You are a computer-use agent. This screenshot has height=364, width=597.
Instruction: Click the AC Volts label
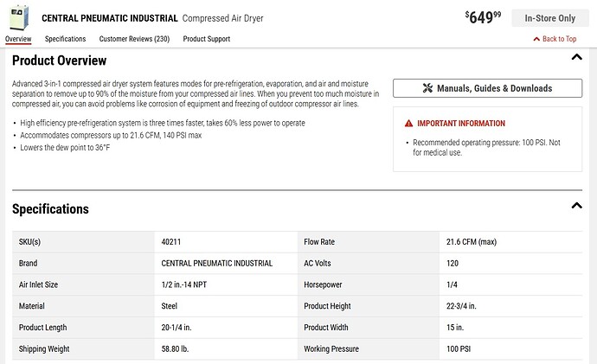pos(318,263)
